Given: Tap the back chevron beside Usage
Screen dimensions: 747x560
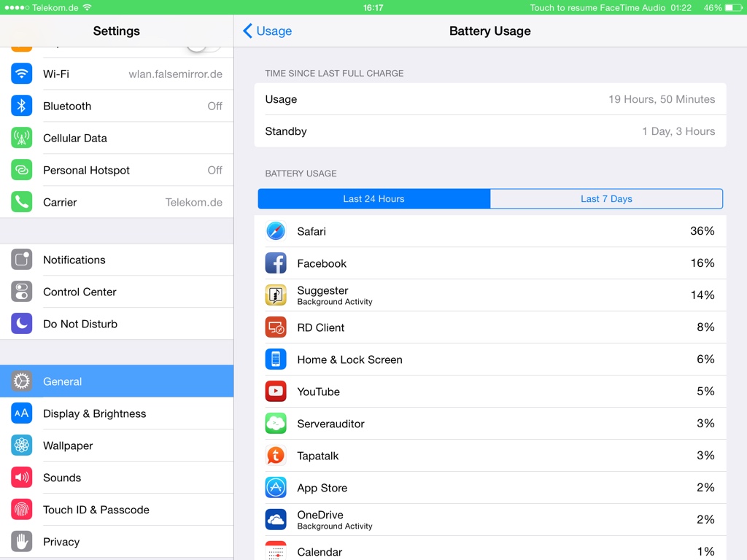Looking at the screenshot, I should (247, 31).
